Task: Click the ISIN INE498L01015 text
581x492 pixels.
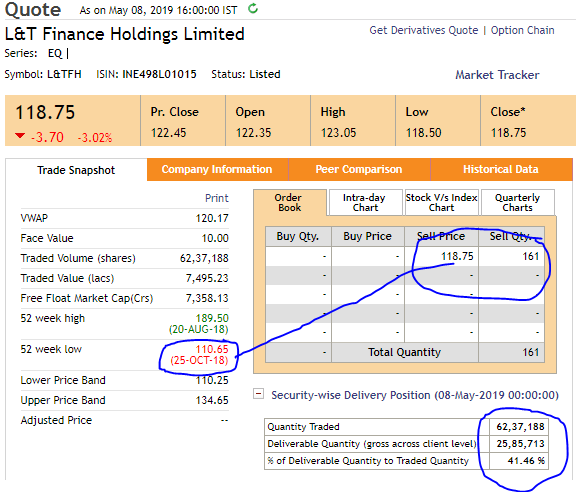Action: pos(146,74)
